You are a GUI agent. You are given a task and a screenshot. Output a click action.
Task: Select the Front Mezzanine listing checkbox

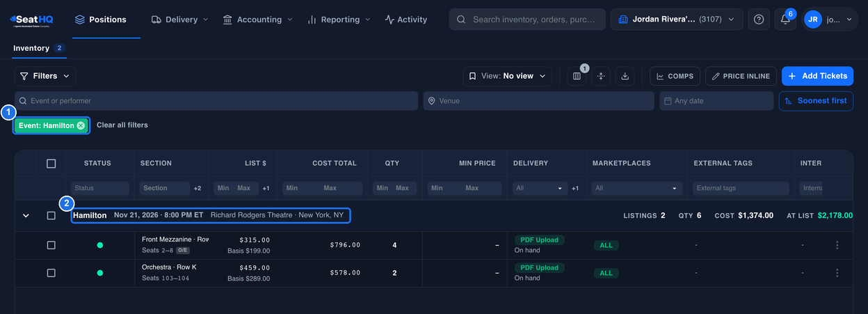[51, 245]
